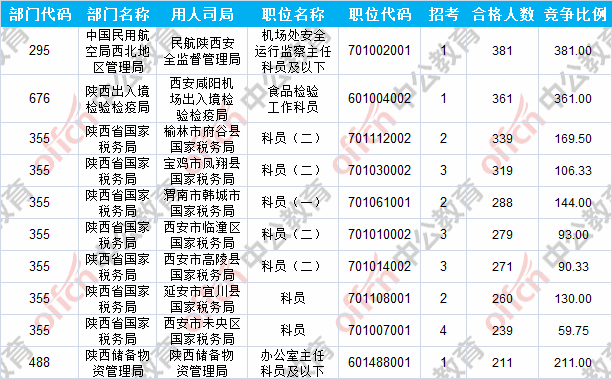Select department code 488 cell
Image resolution: width=612 pixels, height=379 pixels.
39,363
